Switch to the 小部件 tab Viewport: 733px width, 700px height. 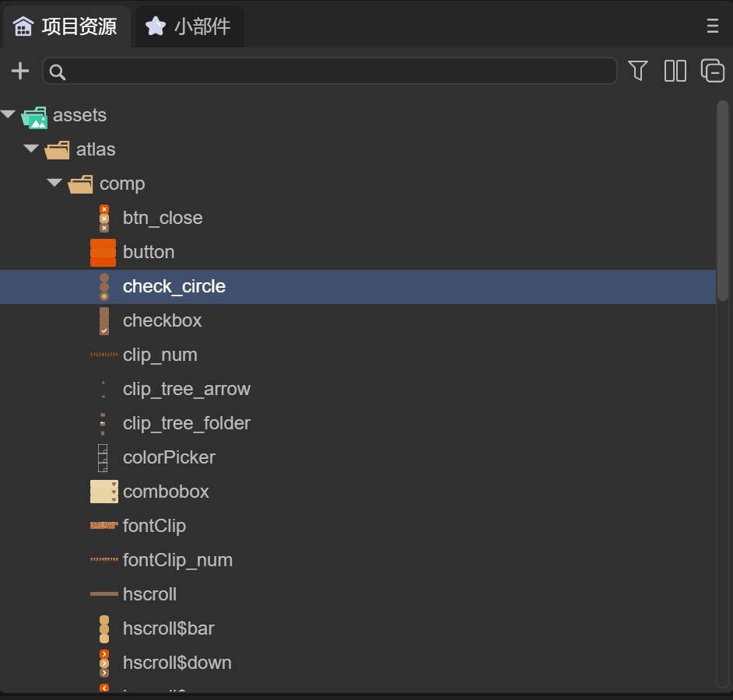pyautogui.click(x=189, y=26)
